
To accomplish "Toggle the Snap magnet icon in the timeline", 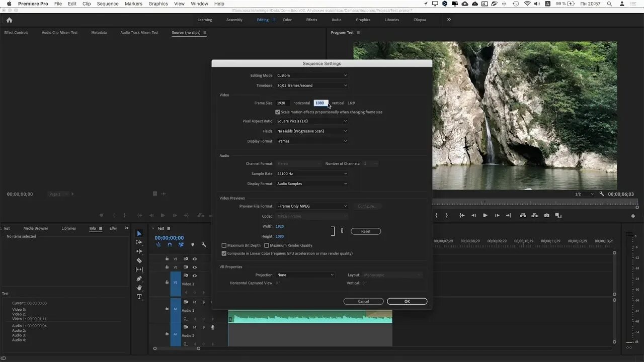I will point(170,245).
